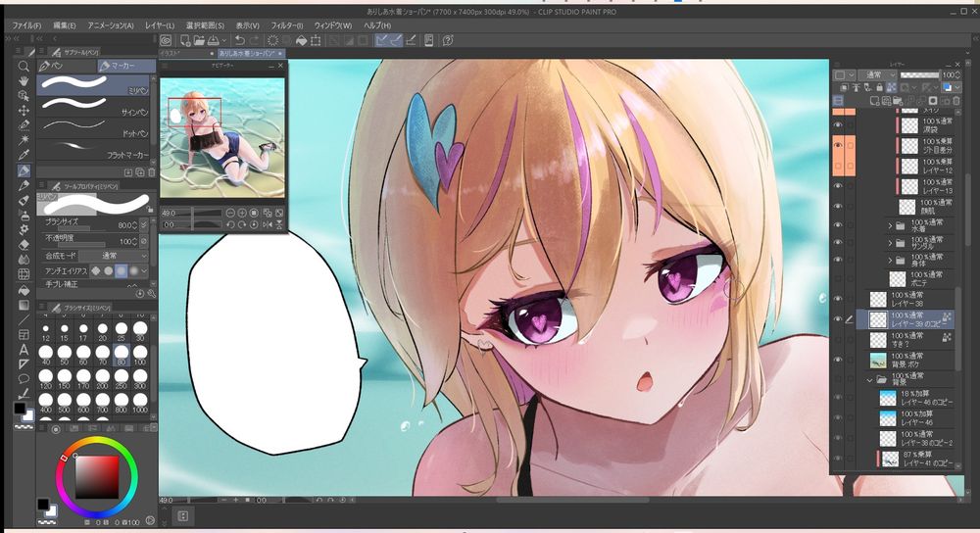
Task: Click the smartphone connection icon
Action: (429, 40)
